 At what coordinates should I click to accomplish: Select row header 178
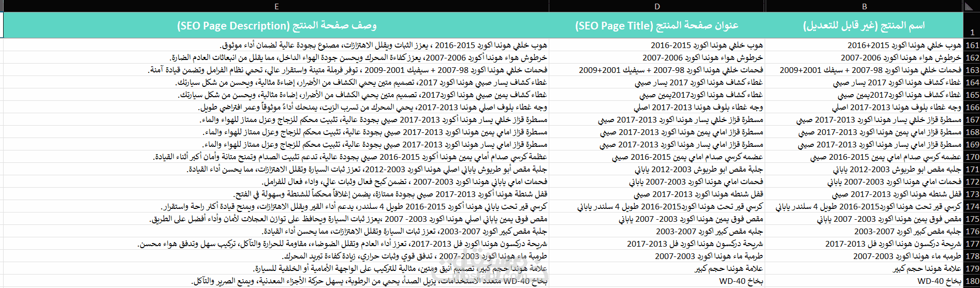971,256
